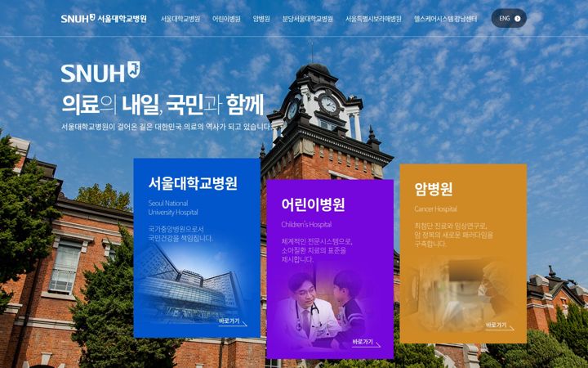Click 'Cancer Hospital' subtitle text
The height and width of the screenshot is (368, 588).
[x=436, y=209]
